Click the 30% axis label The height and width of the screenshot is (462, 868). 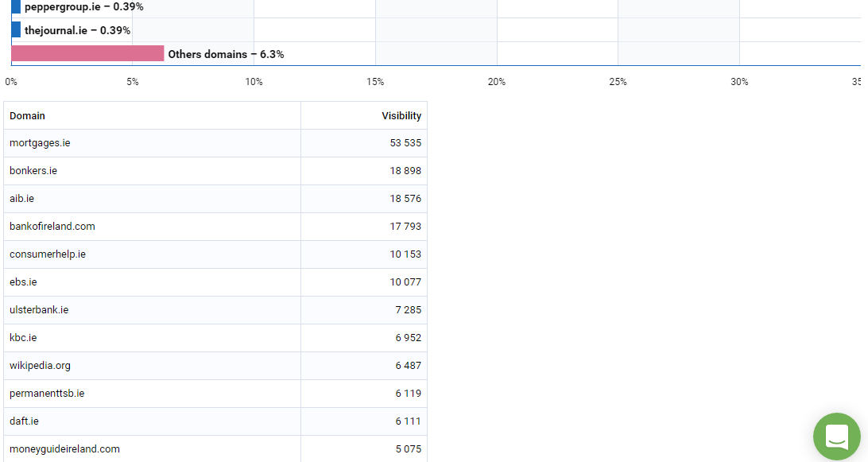tap(739, 82)
